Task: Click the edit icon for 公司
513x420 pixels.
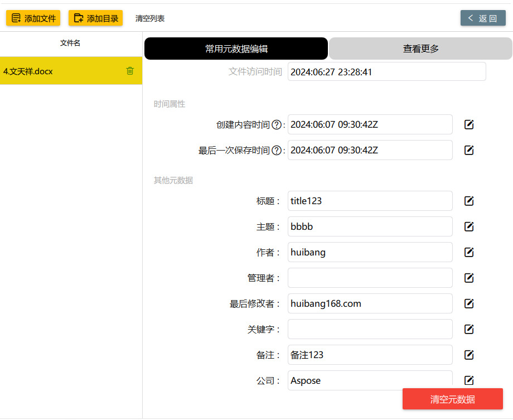Action: [x=469, y=380]
